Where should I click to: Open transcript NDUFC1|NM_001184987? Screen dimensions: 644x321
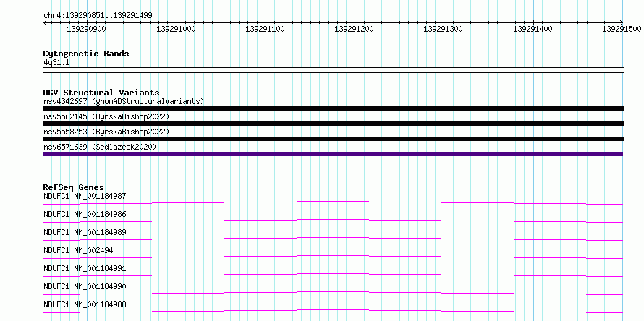click(85, 196)
